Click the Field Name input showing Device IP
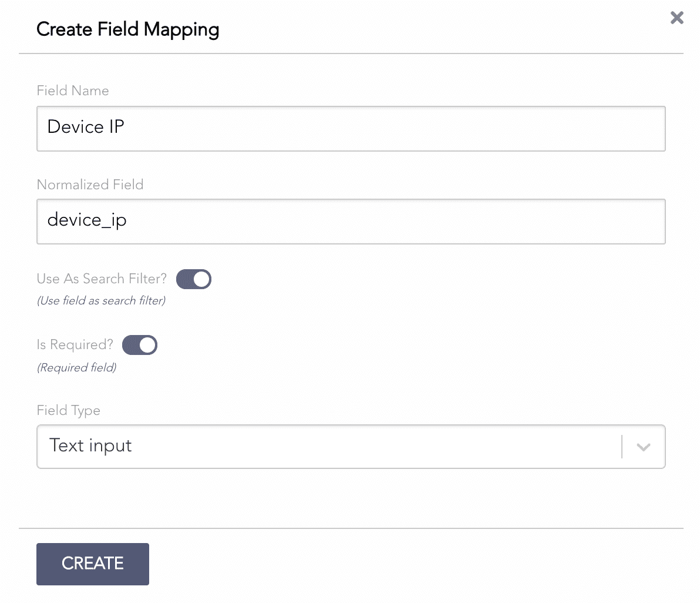Screen dimensions: 700x603 (x=351, y=129)
